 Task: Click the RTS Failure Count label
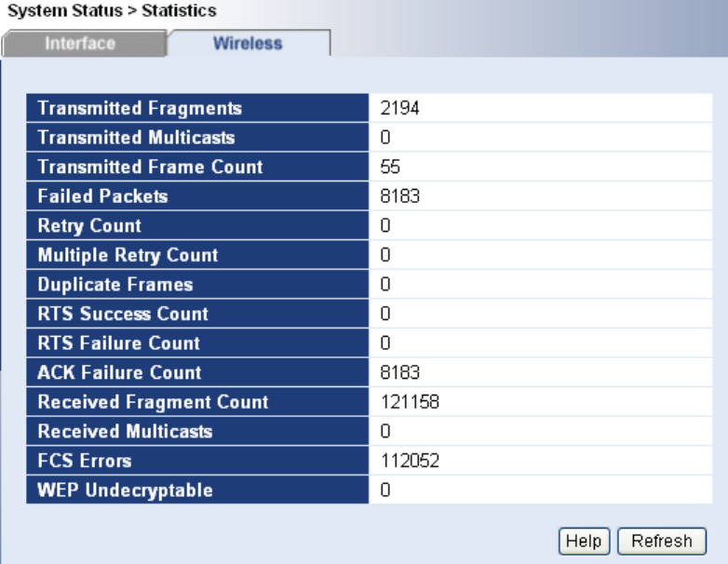[x=118, y=343]
